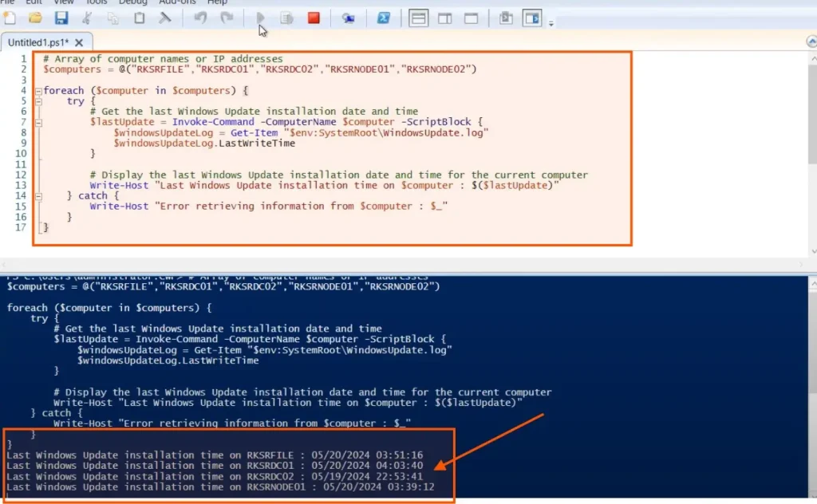Click script pane scroll-up arrow
Viewport: 817px width, 504px height.
pos(813,57)
